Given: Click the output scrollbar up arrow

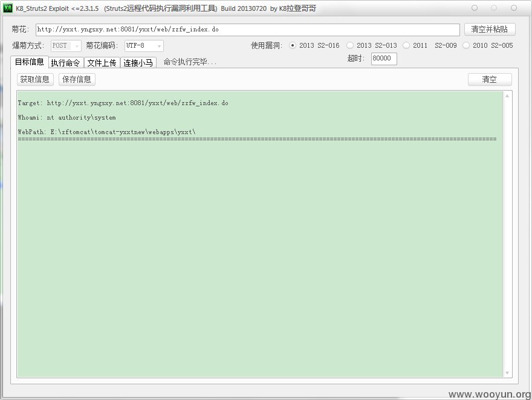Looking at the screenshot, I should [x=507, y=96].
